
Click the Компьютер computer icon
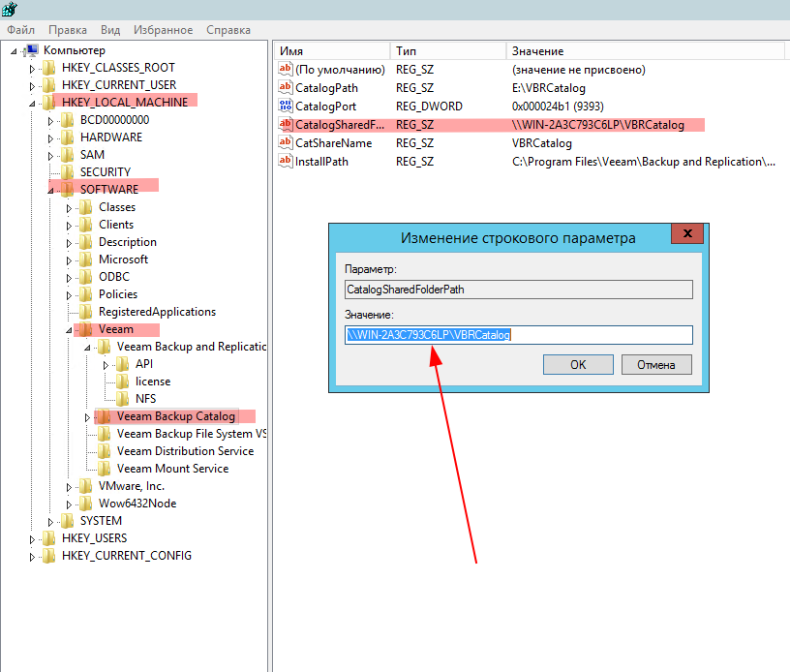31,50
